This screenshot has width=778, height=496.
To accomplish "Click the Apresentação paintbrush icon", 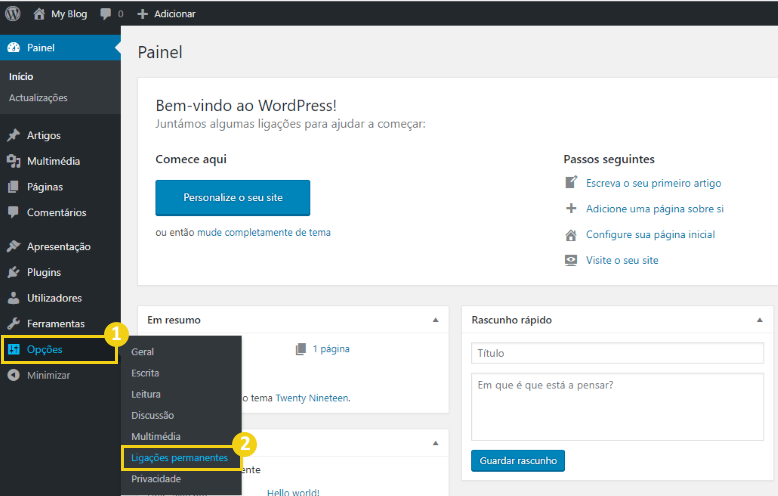I will [x=14, y=247].
